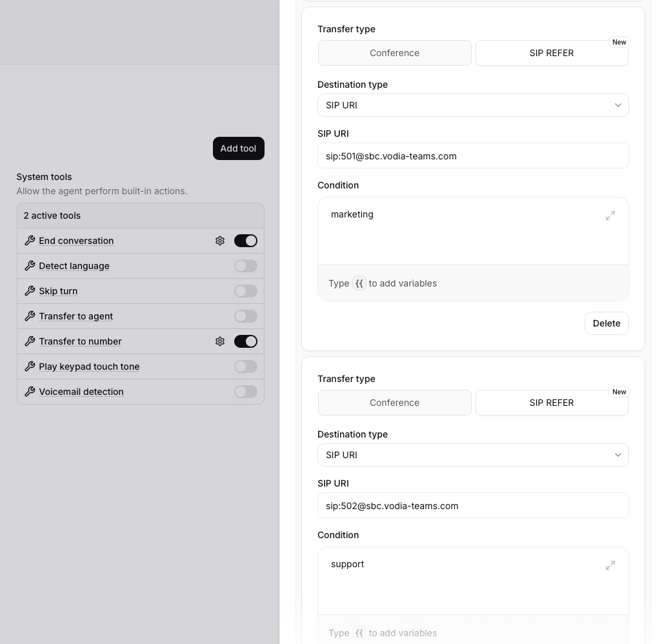
Task: Turn on the Transfer to agent toggle
Action: (245, 316)
